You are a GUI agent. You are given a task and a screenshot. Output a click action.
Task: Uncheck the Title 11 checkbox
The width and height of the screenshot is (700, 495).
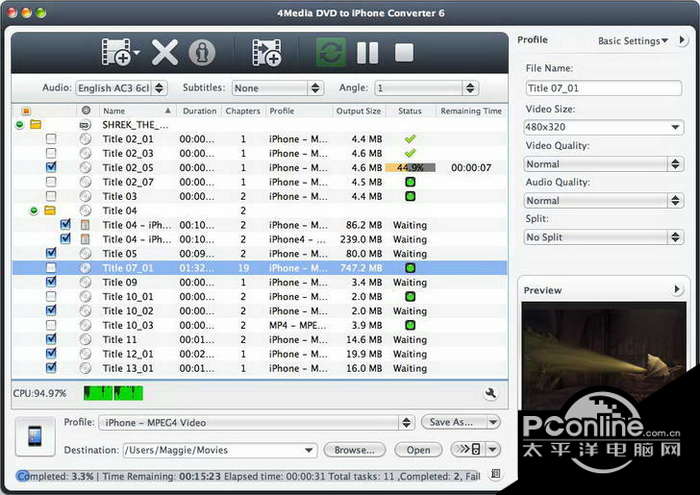(x=51, y=339)
